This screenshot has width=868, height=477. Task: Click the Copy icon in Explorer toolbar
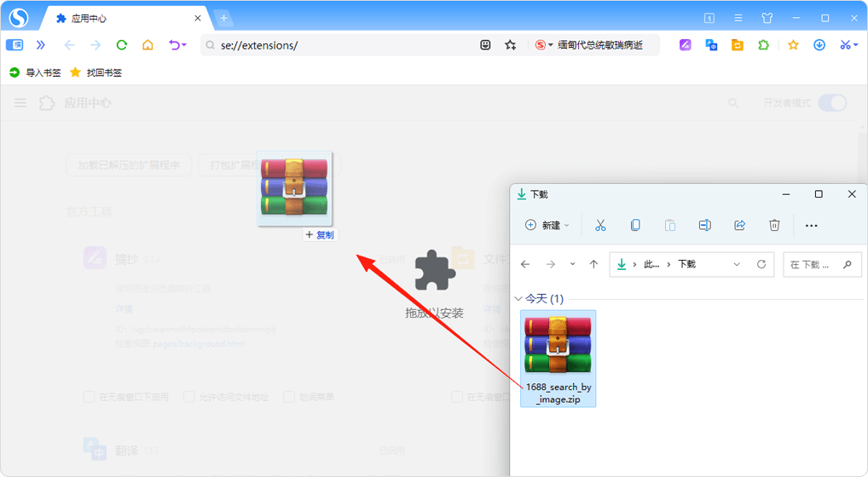pos(635,225)
